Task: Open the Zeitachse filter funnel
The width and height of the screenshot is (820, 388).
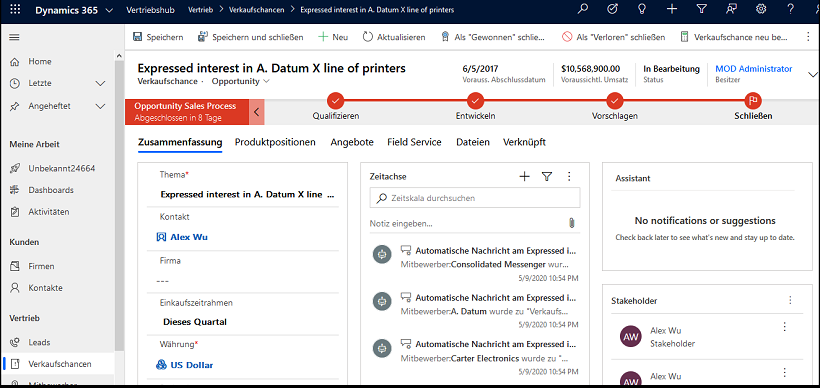Action: point(547,177)
